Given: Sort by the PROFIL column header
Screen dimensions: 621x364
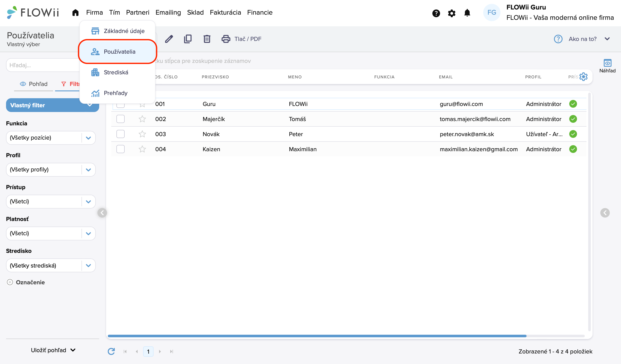Looking at the screenshot, I should pos(533,77).
